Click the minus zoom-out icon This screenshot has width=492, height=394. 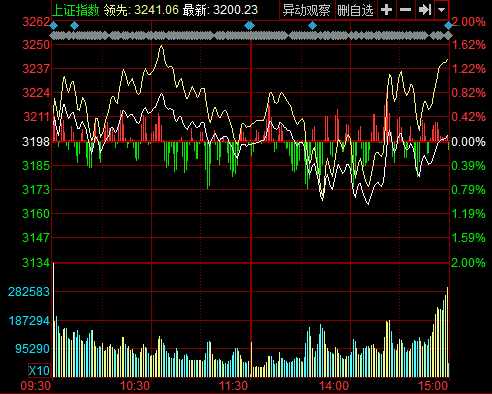click(405, 10)
